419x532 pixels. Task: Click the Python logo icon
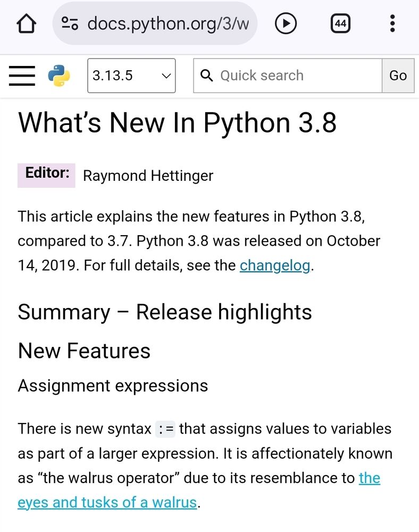[x=59, y=76]
